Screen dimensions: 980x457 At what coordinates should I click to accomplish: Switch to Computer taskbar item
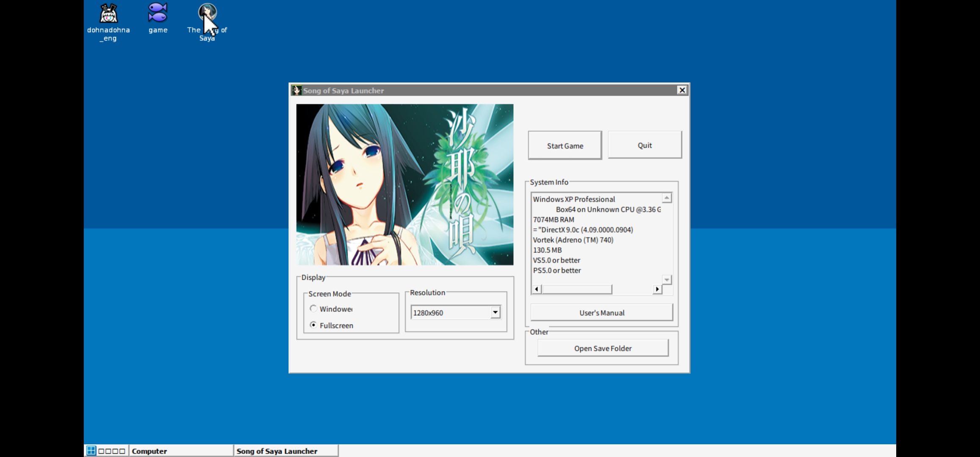(x=181, y=451)
